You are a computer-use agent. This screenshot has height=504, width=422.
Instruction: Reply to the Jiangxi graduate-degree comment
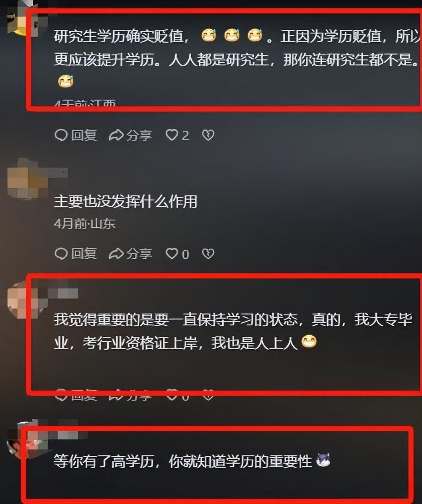(76, 135)
